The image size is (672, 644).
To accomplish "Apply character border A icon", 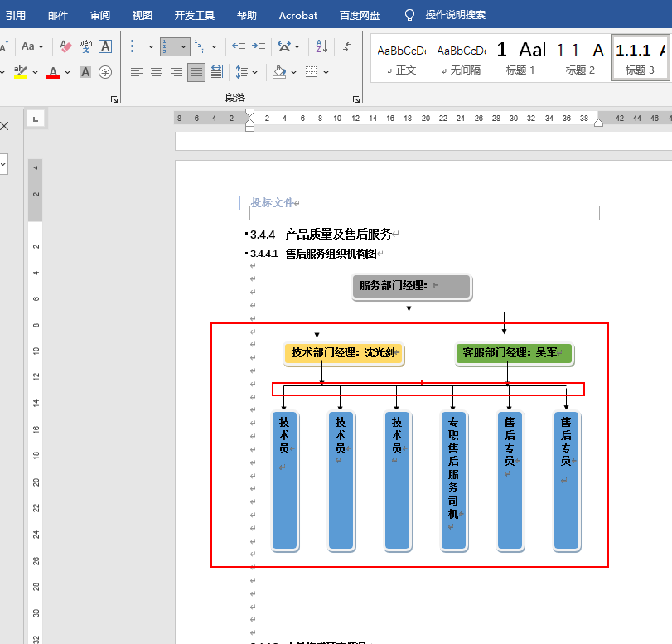I will point(105,46).
